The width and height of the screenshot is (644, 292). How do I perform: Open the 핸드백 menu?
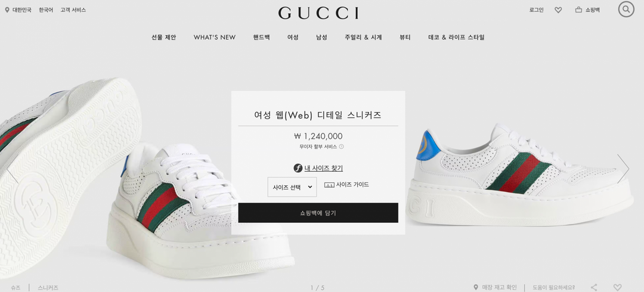click(261, 38)
